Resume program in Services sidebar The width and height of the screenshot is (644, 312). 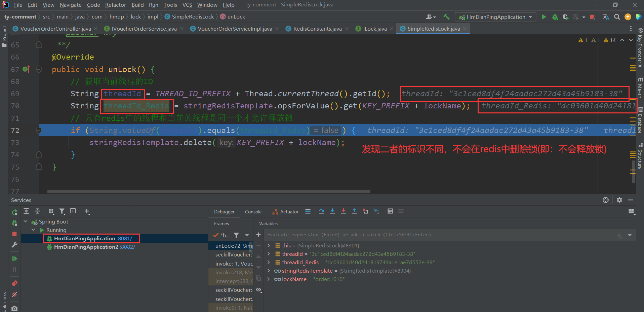tap(14, 258)
